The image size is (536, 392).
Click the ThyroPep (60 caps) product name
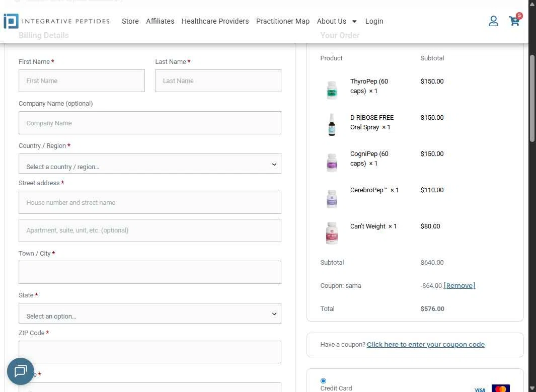(369, 86)
